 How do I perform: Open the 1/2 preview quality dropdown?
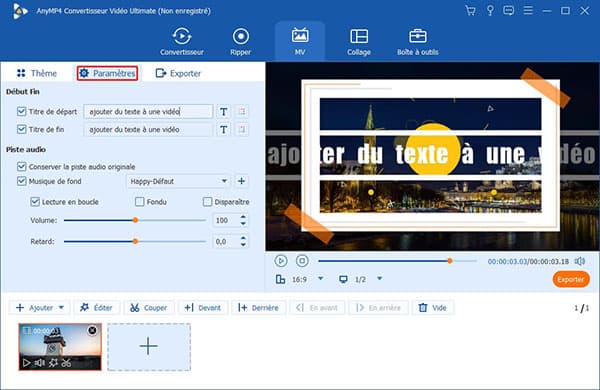380,279
